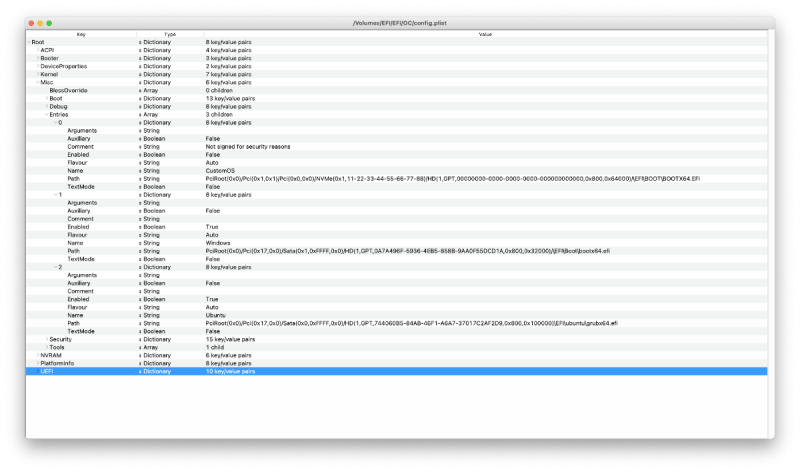The image size is (800, 472).
Task: Select the UEFI key in the highlighted row
Action: [x=46, y=371]
